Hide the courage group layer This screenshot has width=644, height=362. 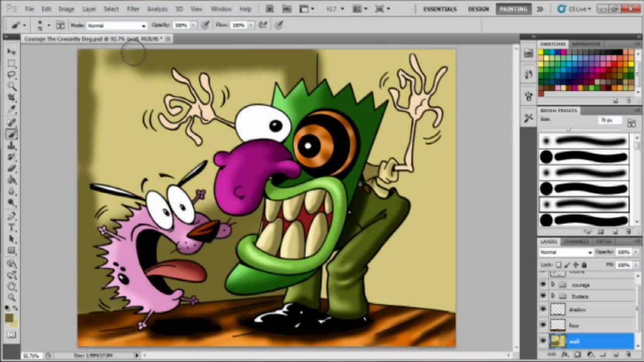coord(543,285)
